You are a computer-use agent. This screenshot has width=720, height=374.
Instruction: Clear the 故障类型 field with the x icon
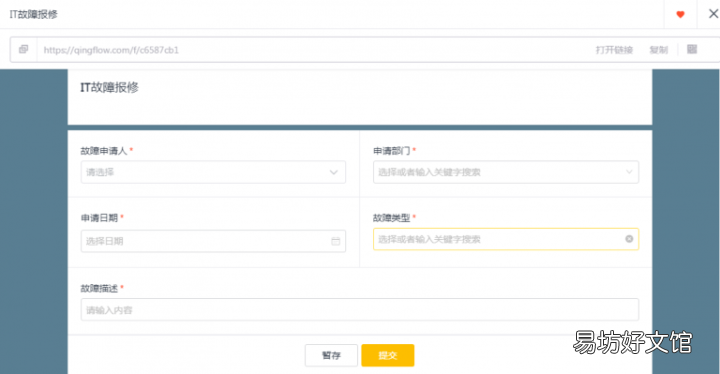629,239
